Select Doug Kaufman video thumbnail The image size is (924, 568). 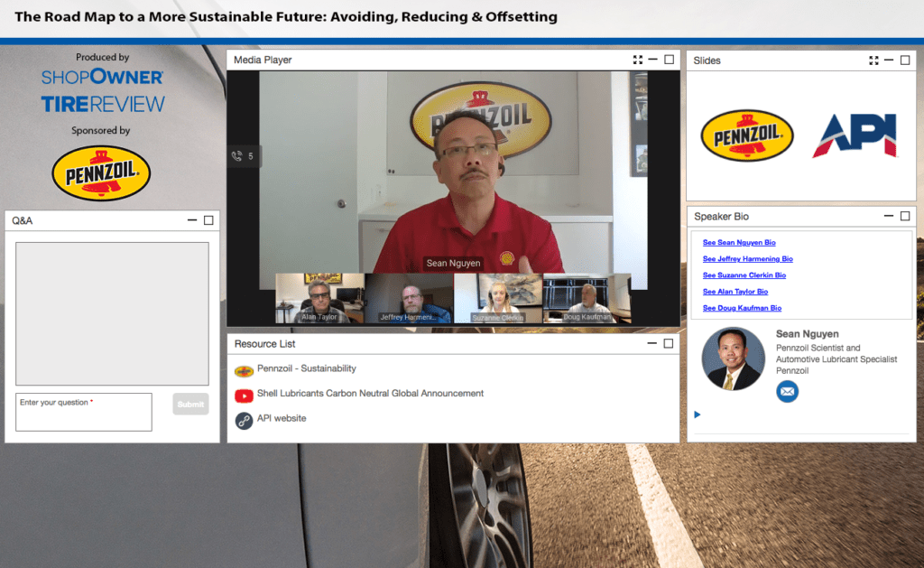[x=587, y=298]
